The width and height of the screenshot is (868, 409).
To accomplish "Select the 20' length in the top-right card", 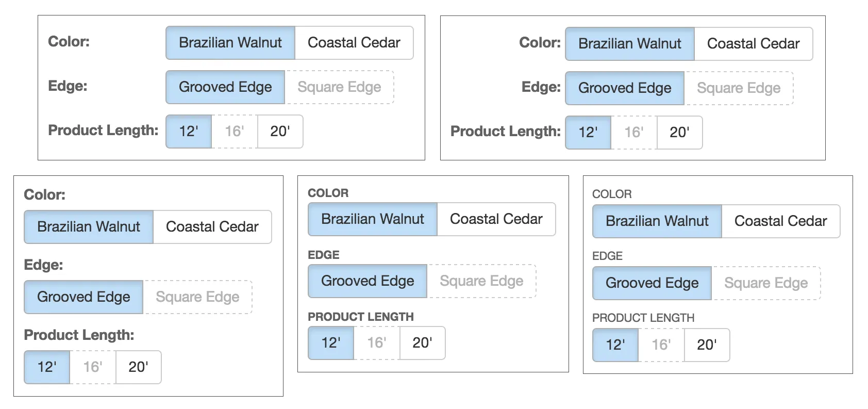I will [679, 133].
